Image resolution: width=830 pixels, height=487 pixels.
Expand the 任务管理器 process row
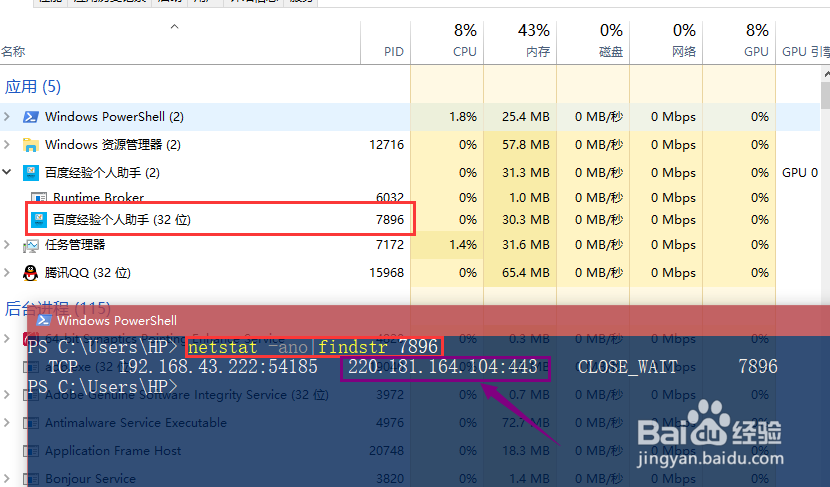click(7, 245)
